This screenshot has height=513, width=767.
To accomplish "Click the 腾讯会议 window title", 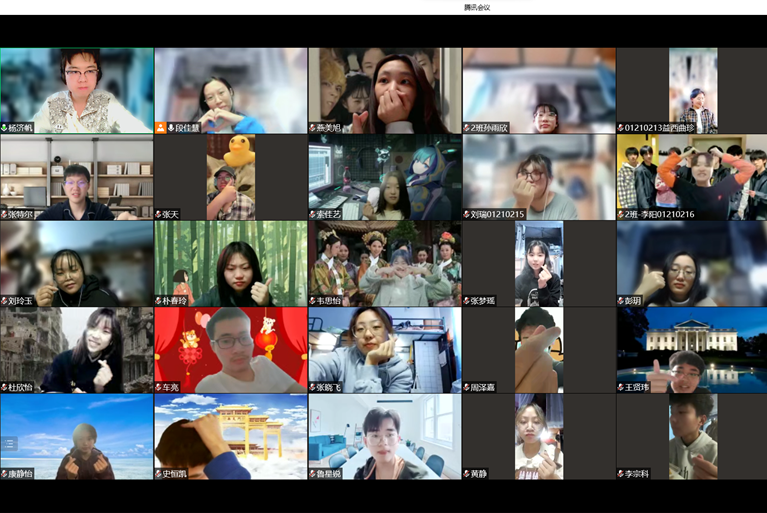I will [x=477, y=7].
